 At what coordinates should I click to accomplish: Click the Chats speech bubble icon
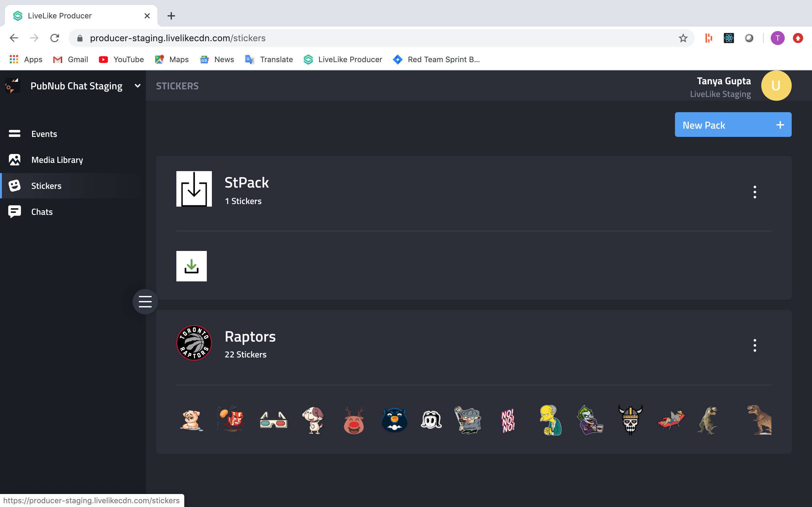14,212
